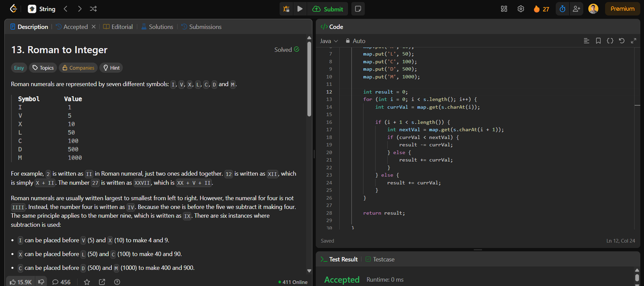Share the problem link icon

pyautogui.click(x=101, y=282)
